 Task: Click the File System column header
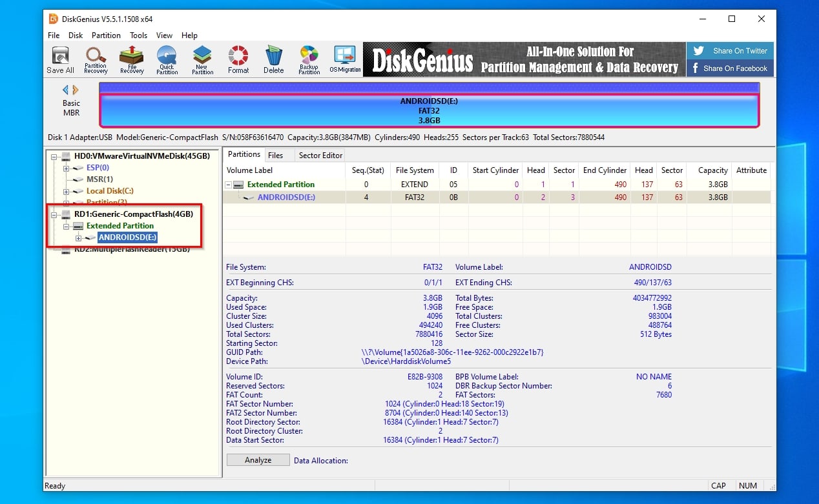coord(415,170)
